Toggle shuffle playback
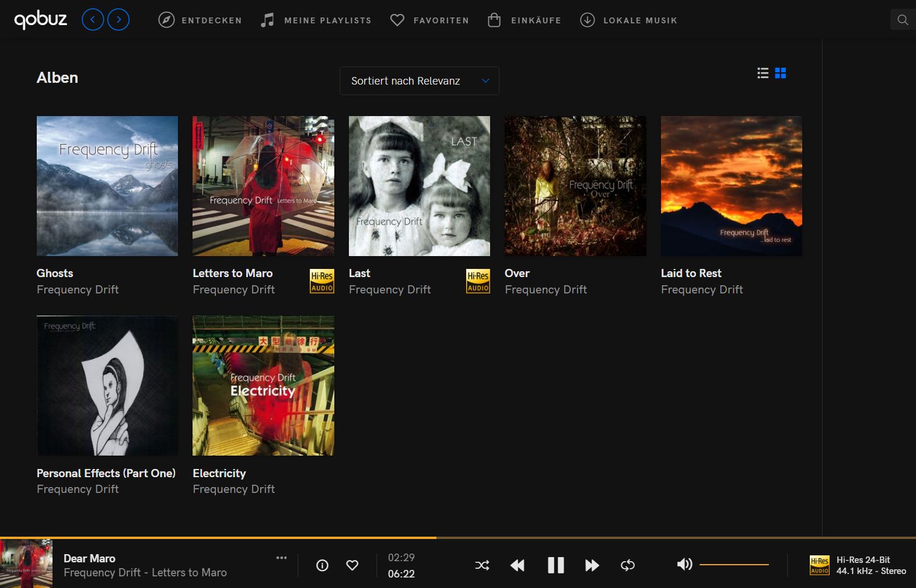 [482, 565]
